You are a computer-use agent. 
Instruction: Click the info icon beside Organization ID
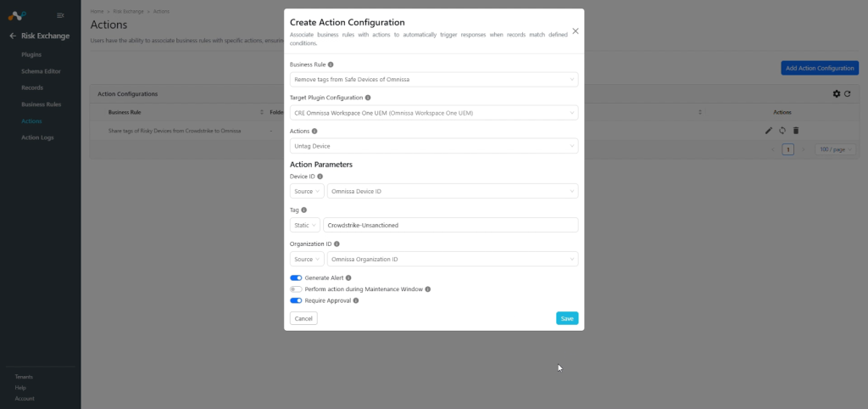pos(337,244)
